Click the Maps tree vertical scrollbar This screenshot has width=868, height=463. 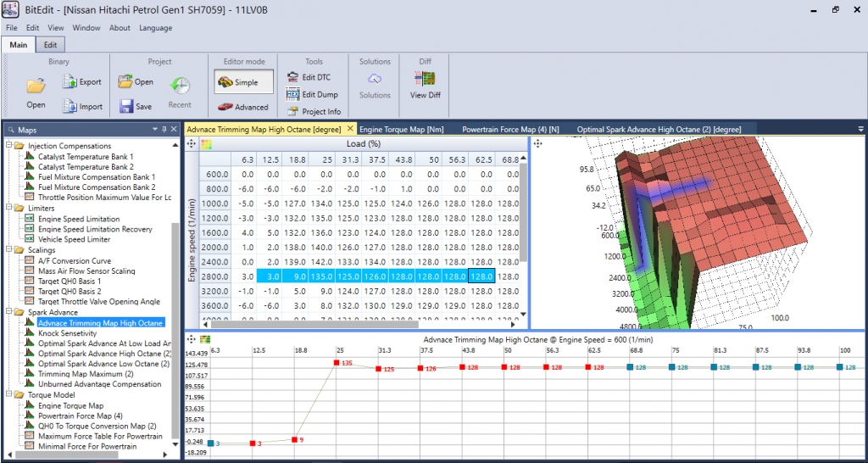[176, 329]
